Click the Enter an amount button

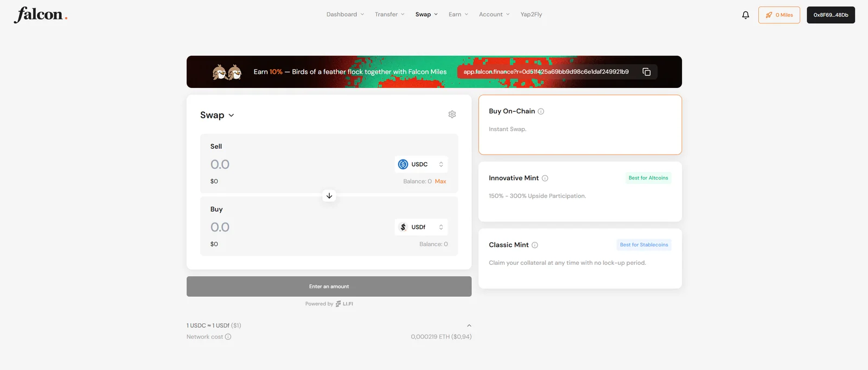pos(329,286)
